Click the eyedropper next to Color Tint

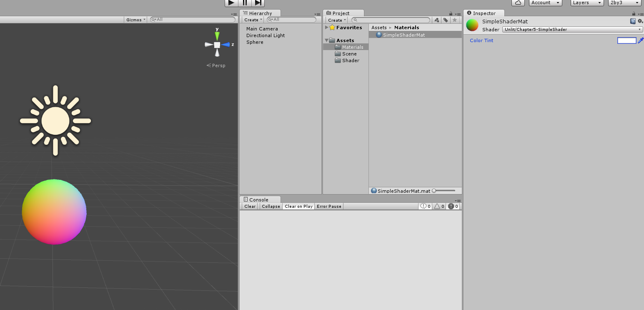(641, 40)
